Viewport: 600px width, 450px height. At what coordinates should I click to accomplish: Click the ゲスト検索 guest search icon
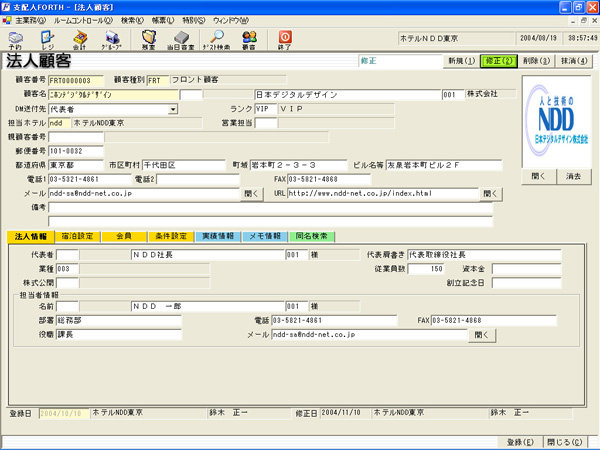[216, 40]
